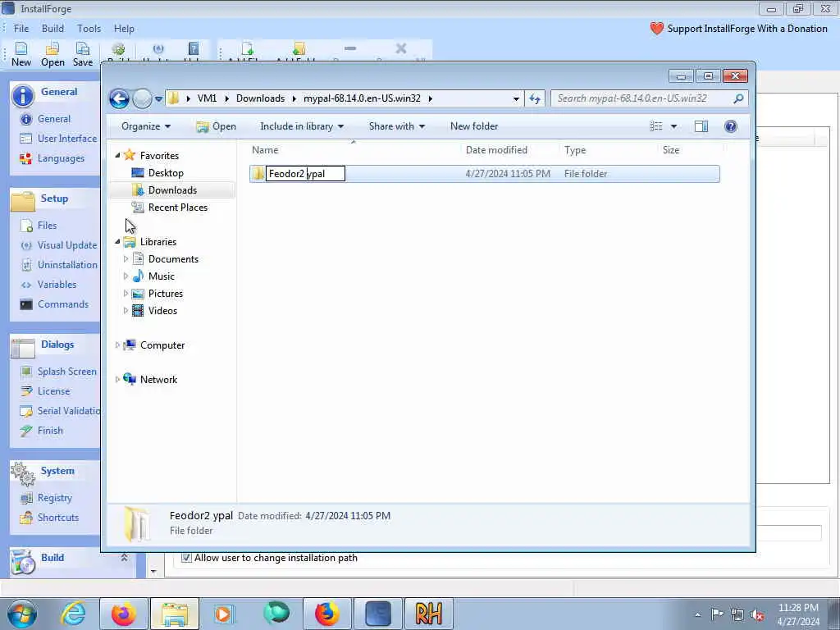The height and width of the screenshot is (630, 840).
Task: Toggle Allow user to change installation path
Action: point(186,558)
